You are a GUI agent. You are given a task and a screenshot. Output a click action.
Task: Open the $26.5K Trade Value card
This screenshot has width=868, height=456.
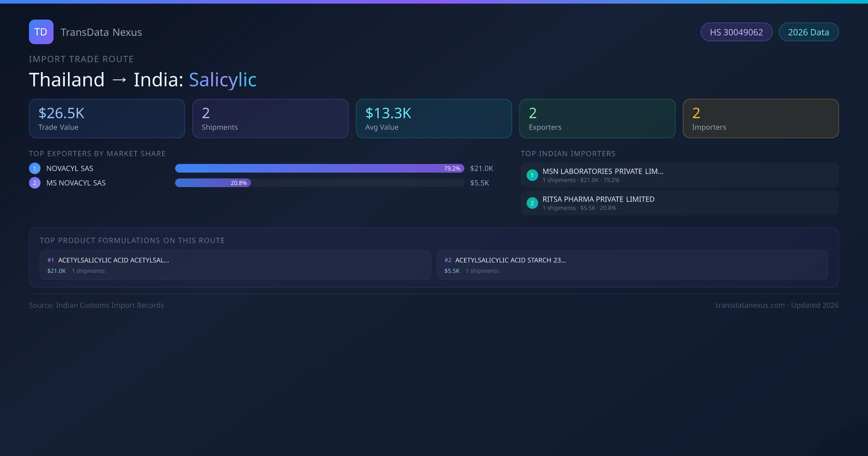(x=107, y=119)
